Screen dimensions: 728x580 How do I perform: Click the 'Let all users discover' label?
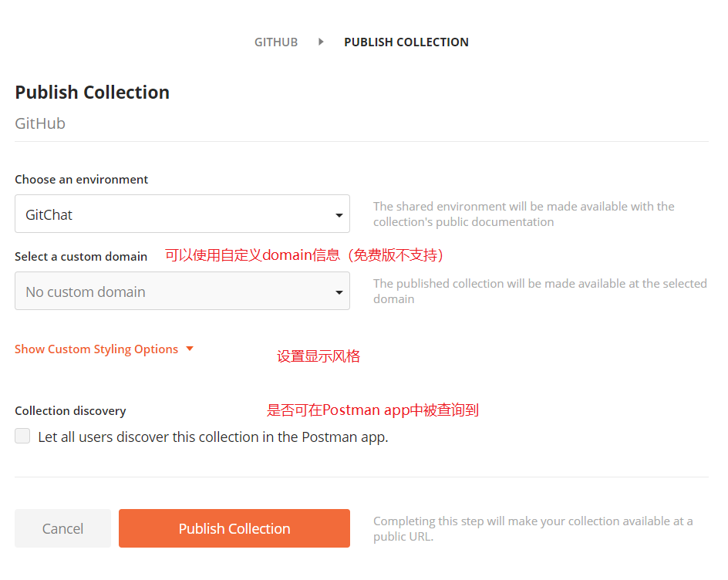point(213,437)
